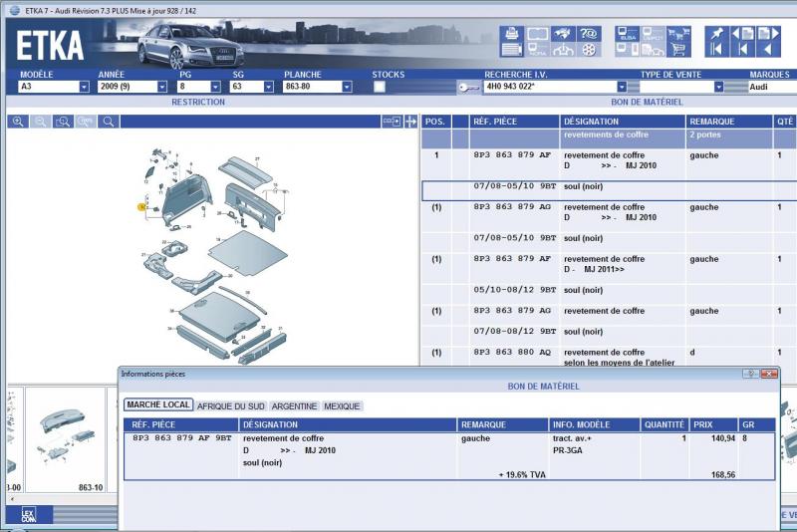
Task: Click the REMARQUE column header in parts list
Action: [729, 122]
